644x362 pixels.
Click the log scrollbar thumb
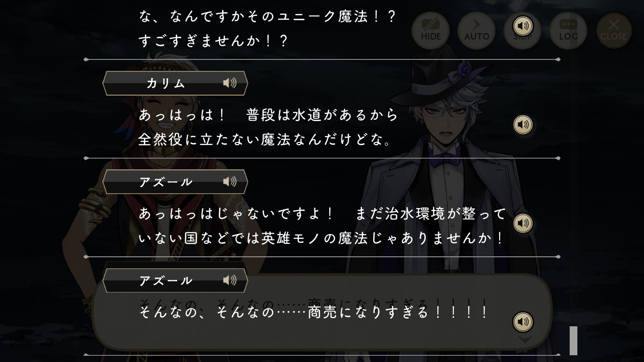pos(574,341)
